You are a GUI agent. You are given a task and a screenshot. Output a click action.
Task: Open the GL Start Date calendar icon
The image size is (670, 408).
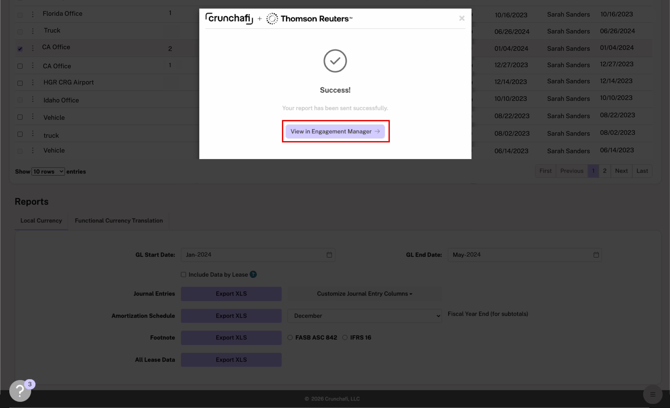tap(329, 255)
